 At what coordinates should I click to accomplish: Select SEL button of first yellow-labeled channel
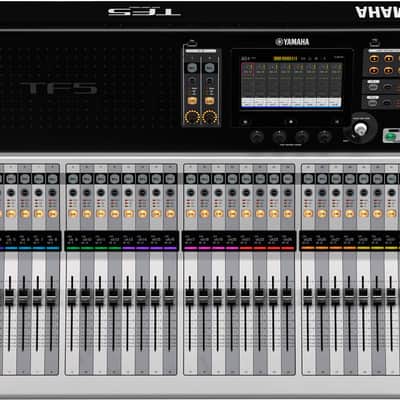[x=364, y=179]
